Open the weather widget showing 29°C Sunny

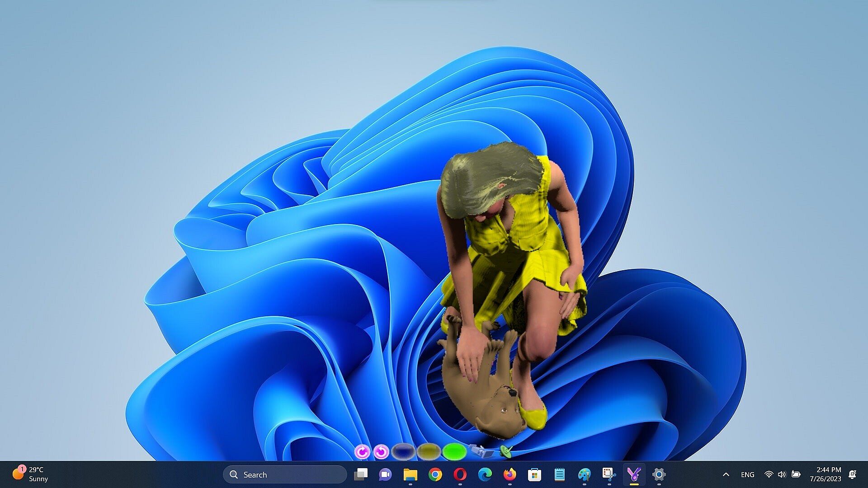31,474
